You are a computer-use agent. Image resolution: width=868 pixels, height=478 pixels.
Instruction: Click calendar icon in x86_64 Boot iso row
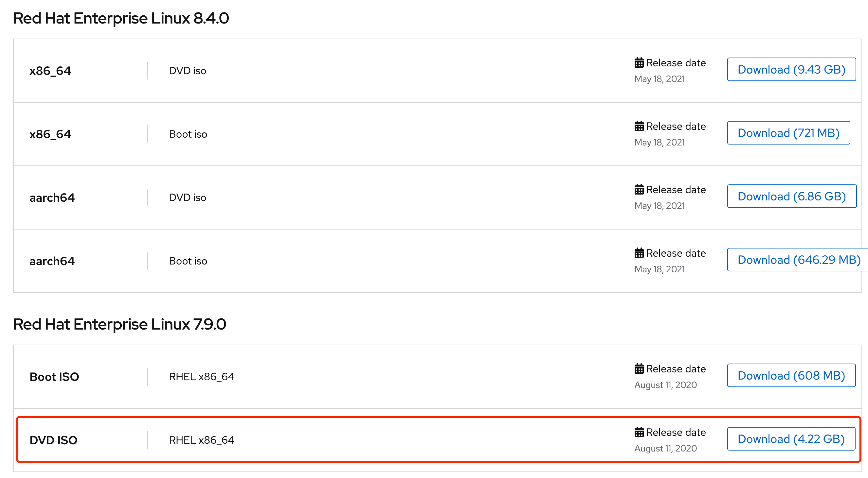tap(639, 126)
